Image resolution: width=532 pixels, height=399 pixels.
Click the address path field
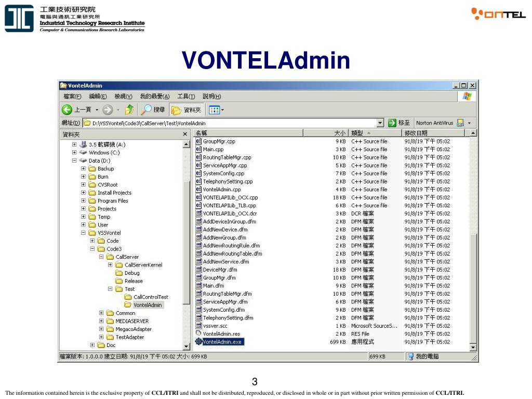(x=230, y=123)
